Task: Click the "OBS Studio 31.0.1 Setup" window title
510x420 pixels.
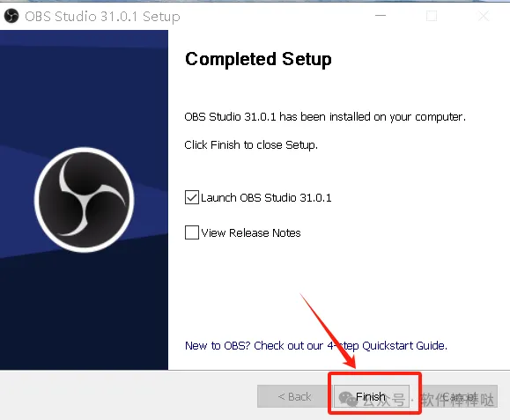Action: tap(102, 16)
